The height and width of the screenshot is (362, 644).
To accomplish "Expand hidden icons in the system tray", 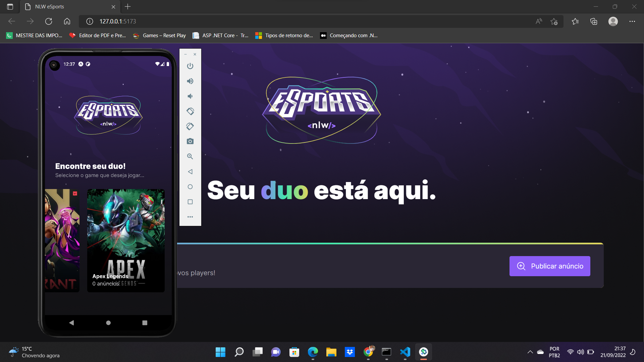I will pyautogui.click(x=530, y=352).
